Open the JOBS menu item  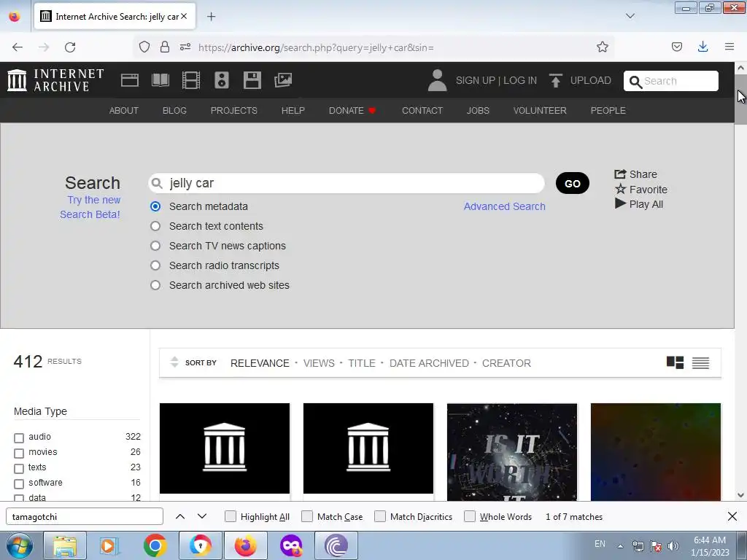[478, 111]
